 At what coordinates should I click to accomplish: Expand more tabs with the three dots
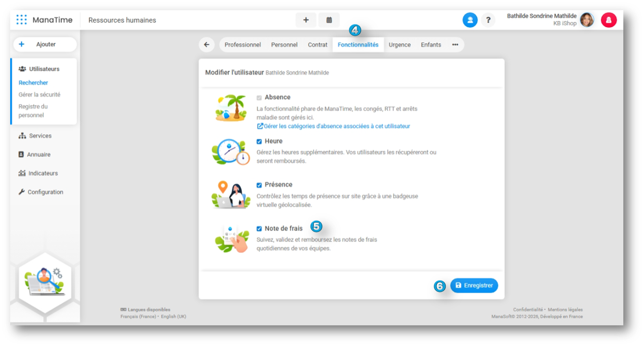455,45
